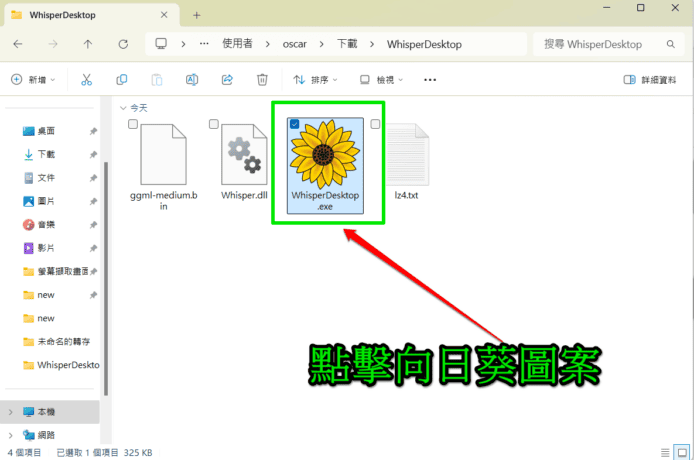Add a new tab with plus button
Viewport: 694px width, 460px height.
click(x=197, y=15)
